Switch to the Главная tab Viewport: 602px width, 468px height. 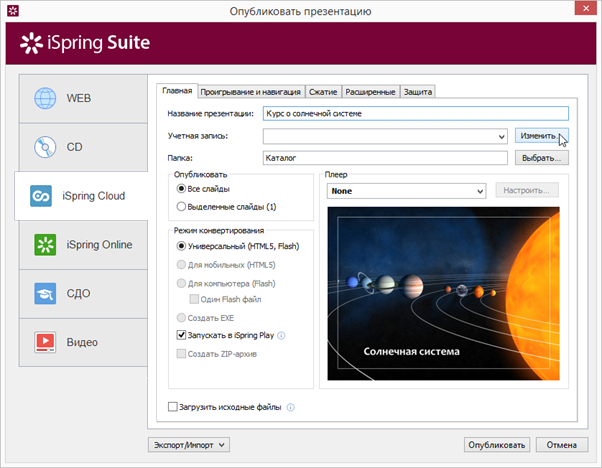click(177, 91)
